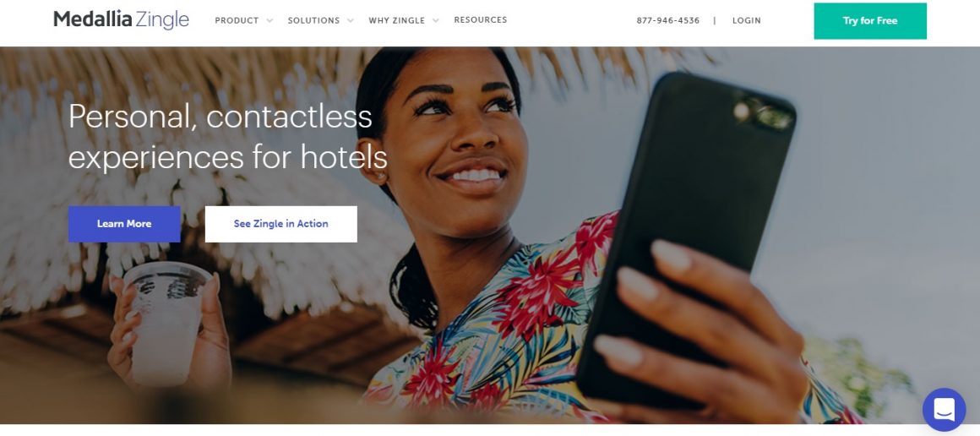Open the WHY ZINGLE menu
Screen dimensions: 980x436
[x=396, y=20]
